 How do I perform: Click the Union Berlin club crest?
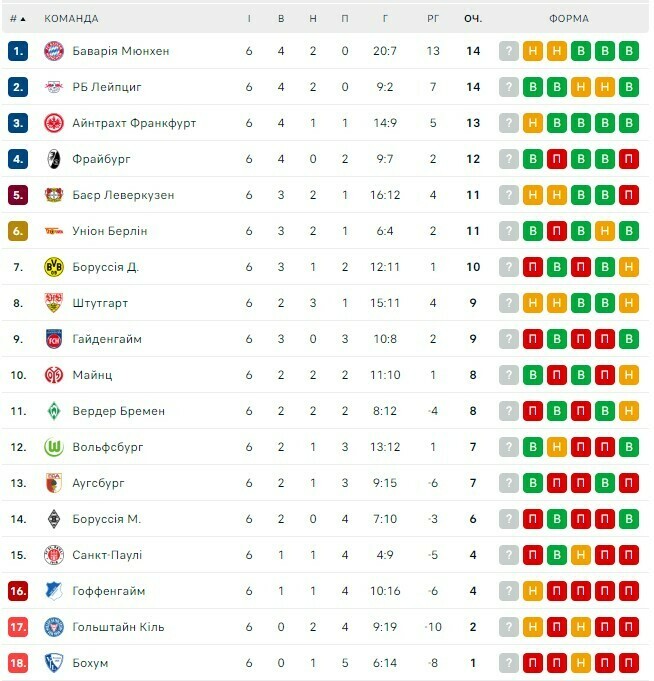(x=54, y=231)
